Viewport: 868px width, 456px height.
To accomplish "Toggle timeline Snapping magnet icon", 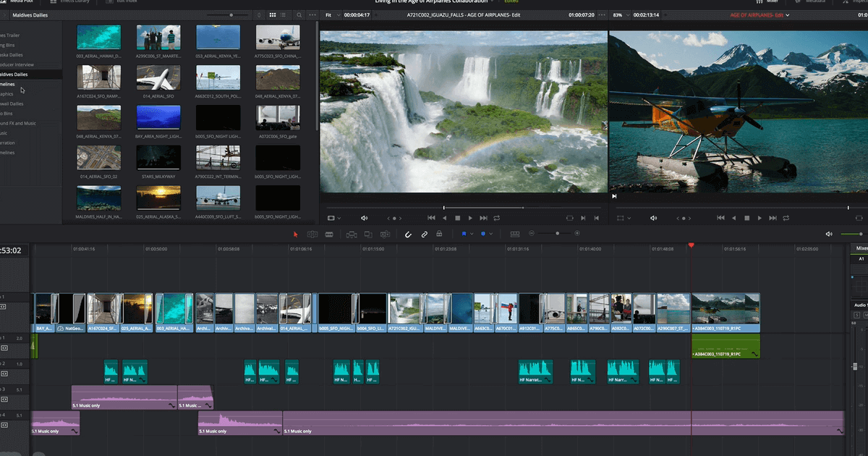I will click(x=408, y=234).
